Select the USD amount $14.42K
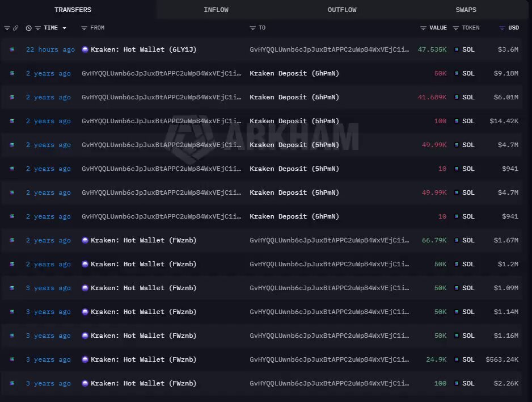This screenshot has width=532, height=402. pyautogui.click(x=504, y=121)
